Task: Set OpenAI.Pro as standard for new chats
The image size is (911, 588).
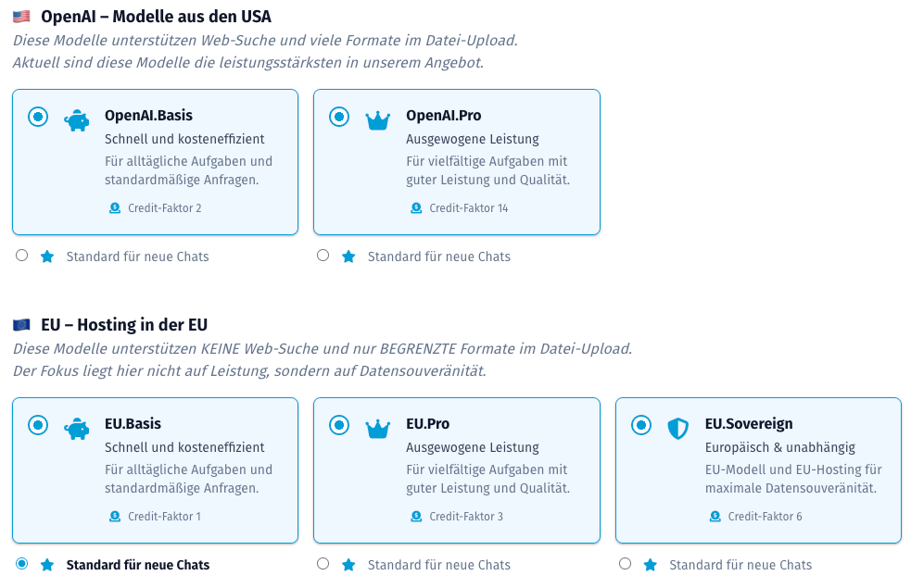Action: (323, 256)
